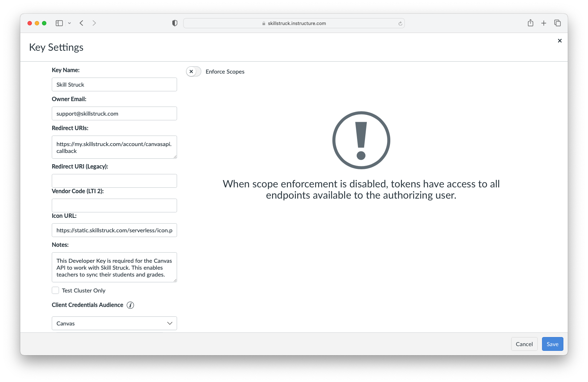588x382 pixels.
Task: Close the Key Settings dialog with the X
Action: [x=560, y=41]
